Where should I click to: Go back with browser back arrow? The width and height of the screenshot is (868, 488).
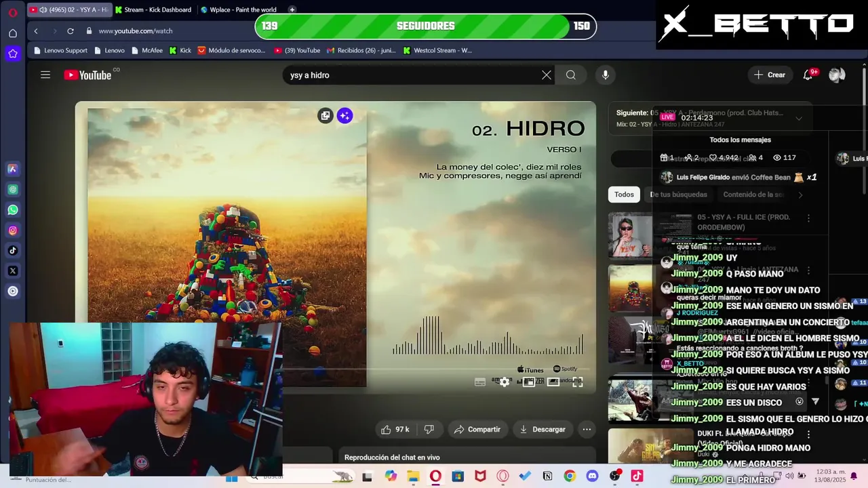click(x=36, y=31)
